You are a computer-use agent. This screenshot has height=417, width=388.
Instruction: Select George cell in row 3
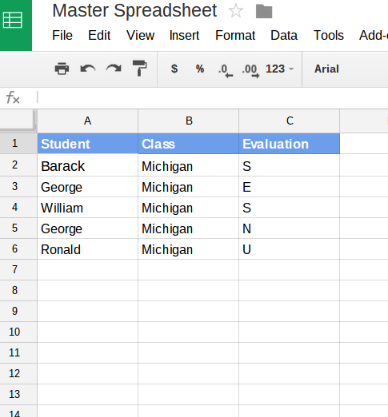click(x=88, y=187)
